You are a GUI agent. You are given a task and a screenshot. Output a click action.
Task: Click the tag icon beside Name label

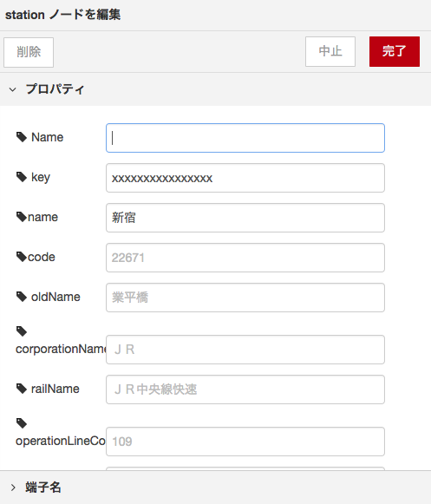pyautogui.click(x=22, y=137)
